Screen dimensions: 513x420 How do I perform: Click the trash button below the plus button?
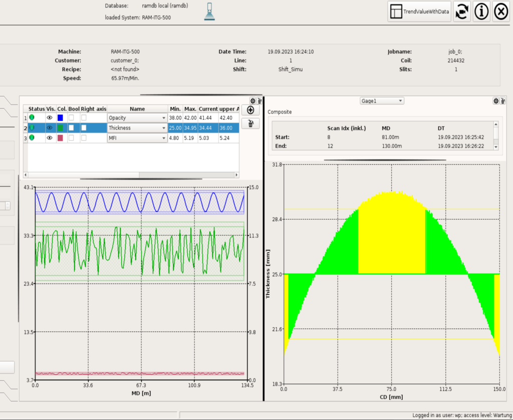click(250, 123)
